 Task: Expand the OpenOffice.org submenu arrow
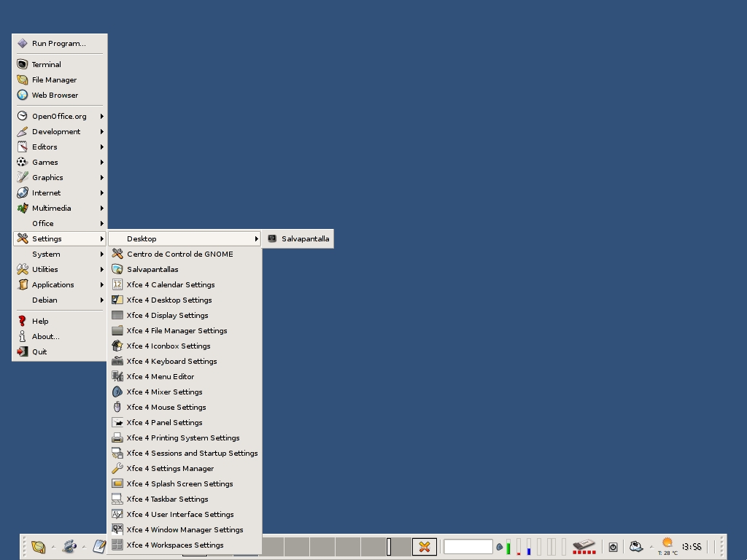point(101,116)
